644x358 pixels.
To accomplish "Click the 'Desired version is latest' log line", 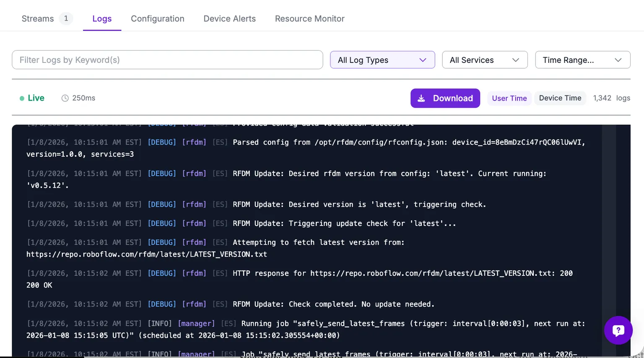I will tap(257, 205).
